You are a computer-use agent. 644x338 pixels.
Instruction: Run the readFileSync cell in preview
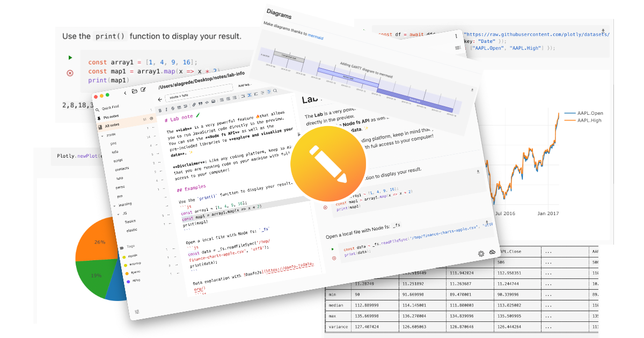[x=332, y=249]
